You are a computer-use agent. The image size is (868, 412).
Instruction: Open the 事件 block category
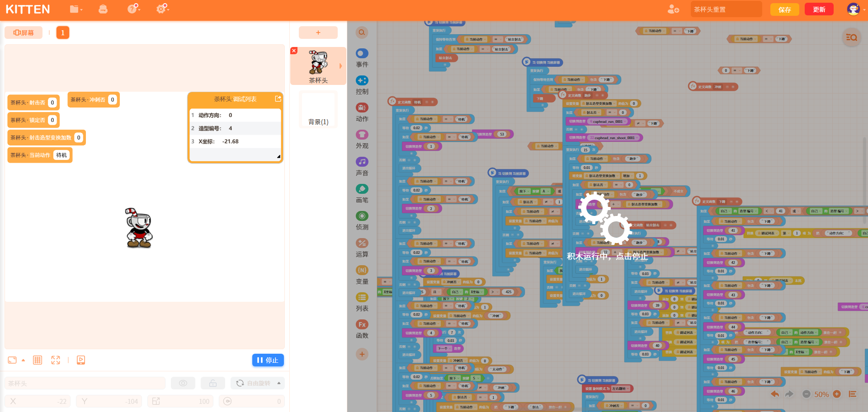click(x=362, y=58)
